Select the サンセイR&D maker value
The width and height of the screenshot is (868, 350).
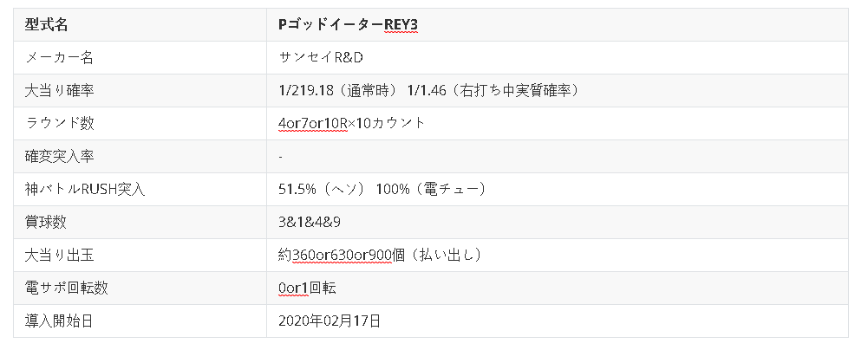pyautogui.click(x=321, y=57)
